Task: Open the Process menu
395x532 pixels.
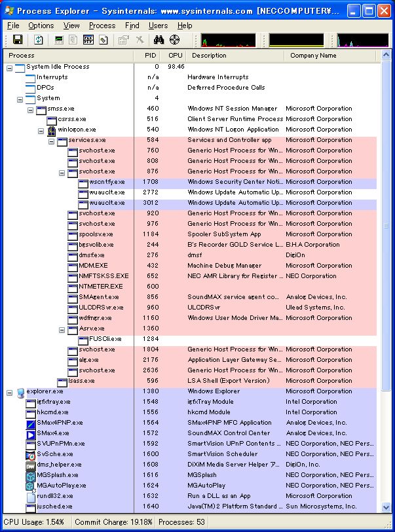Action: (102, 26)
